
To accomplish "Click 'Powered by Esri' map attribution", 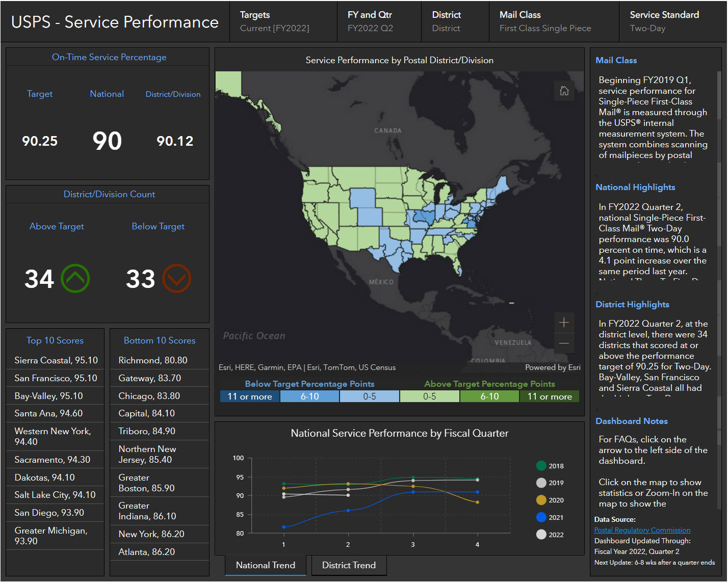I will tap(553, 367).
